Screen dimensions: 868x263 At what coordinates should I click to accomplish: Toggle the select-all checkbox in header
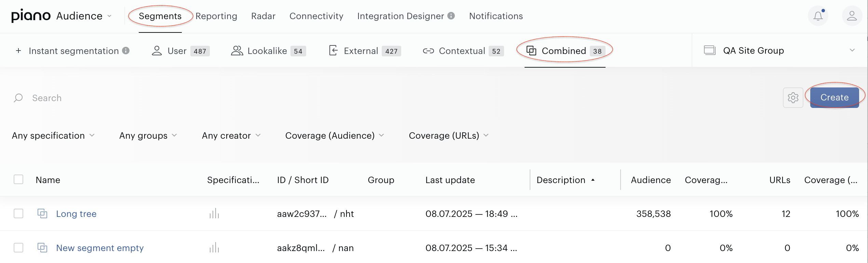[x=18, y=179]
